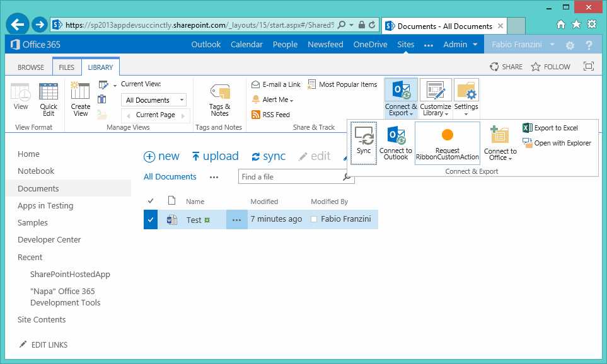This screenshot has height=364, width=607.
Task: Click the sync link above the list
Action: point(269,156)
